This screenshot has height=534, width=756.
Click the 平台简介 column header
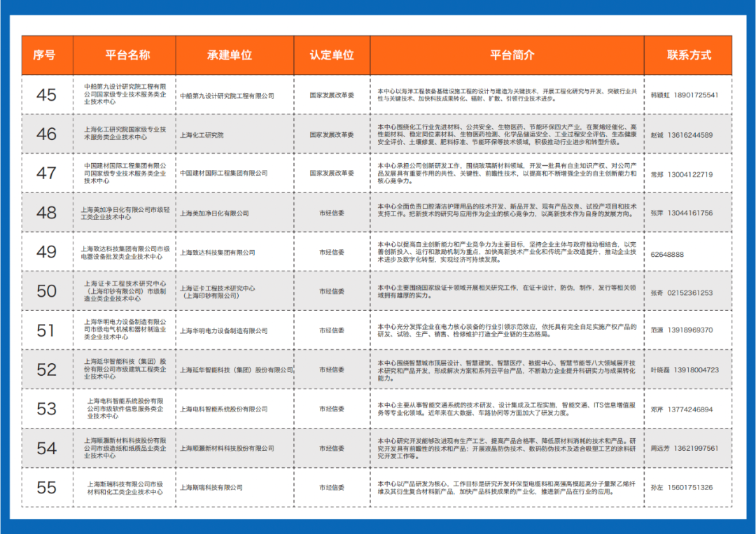pyautogui.click(x=512, y=55)
